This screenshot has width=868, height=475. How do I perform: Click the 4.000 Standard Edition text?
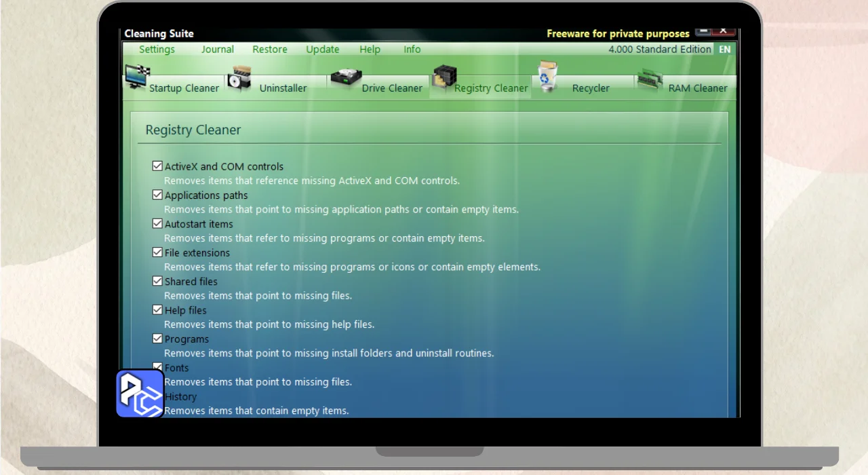tap(660, 50)
